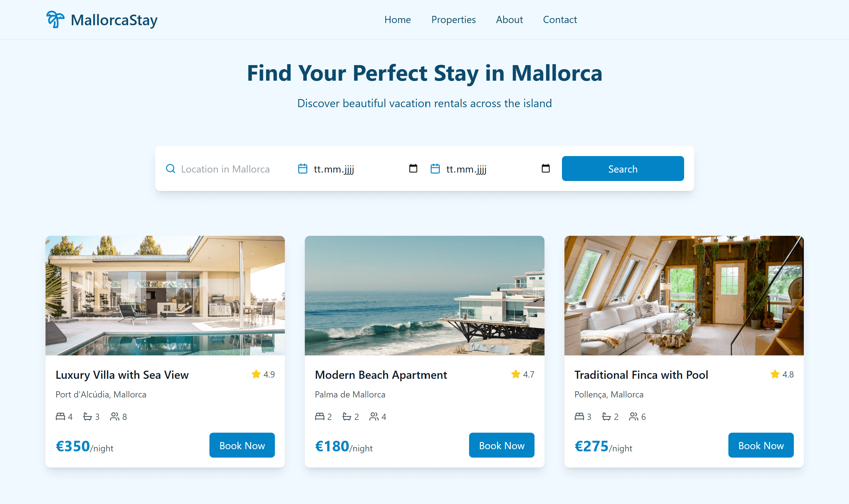Viewport: 849px width, 504px height.
Task: Click the star rating icon on Luxury Villa
Action: click(x=256, y=374)
